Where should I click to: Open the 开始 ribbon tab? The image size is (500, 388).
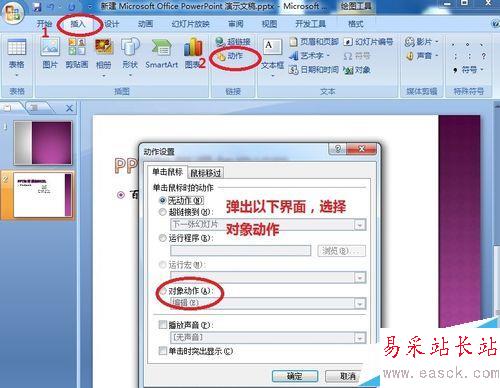tap(44, 24)
